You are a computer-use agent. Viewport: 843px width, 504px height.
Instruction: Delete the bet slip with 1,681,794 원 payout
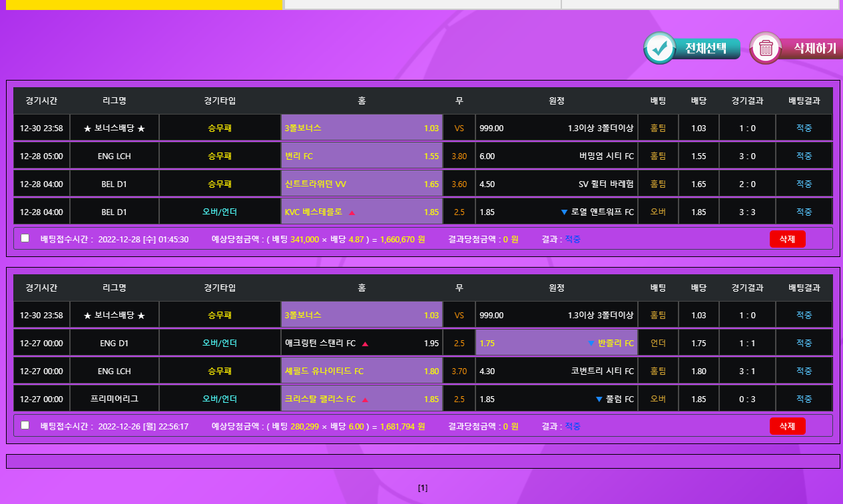787,426
